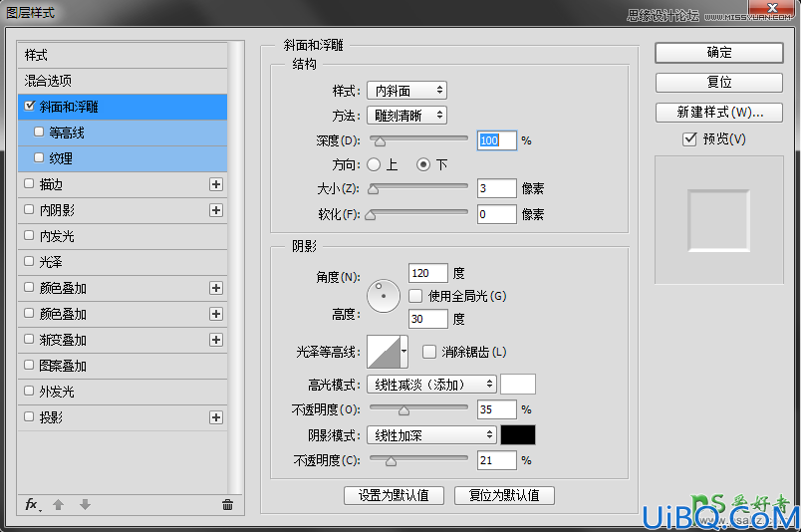Select the 投影 row label
This screenshot has width=801, height=532.
coord(51,417)
